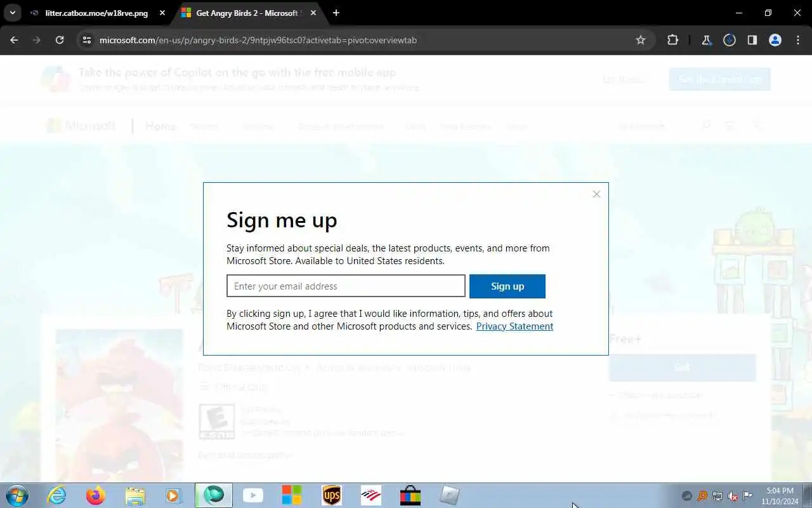The height and width of the screenshot is (508, 812).
Task: Open Windows Explorer folder icon
Action: (x=135, y=495)
